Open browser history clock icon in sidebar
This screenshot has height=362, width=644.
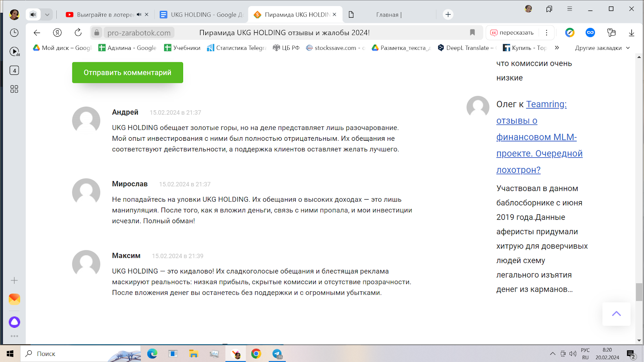(x=14, y=33)
